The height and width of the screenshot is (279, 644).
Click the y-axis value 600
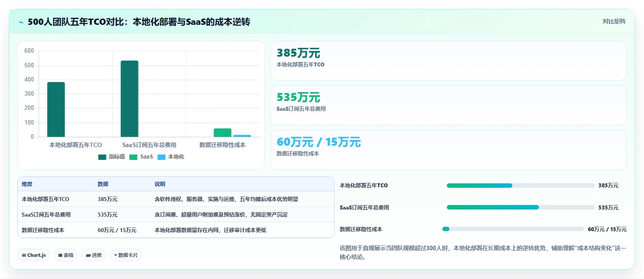[29, 51]
